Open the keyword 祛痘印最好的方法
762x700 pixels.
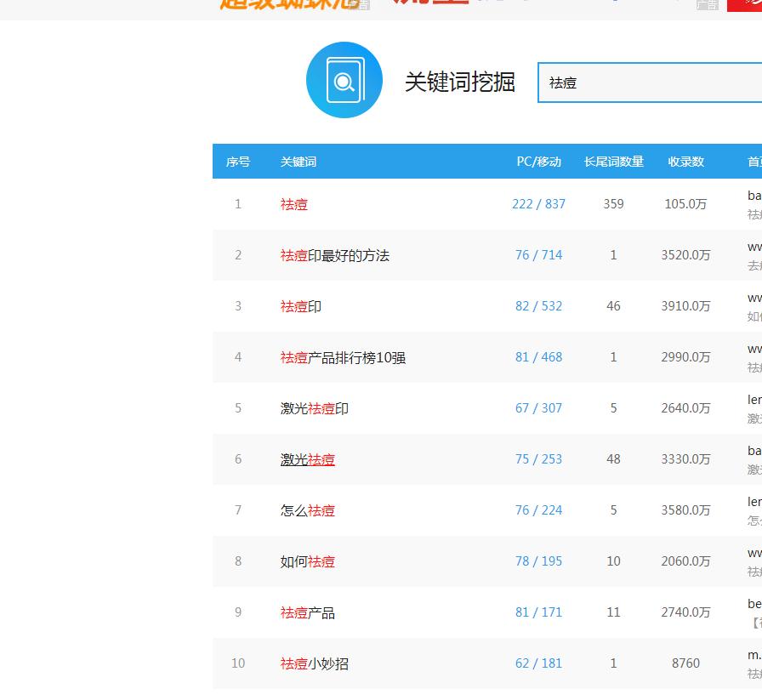336,255
